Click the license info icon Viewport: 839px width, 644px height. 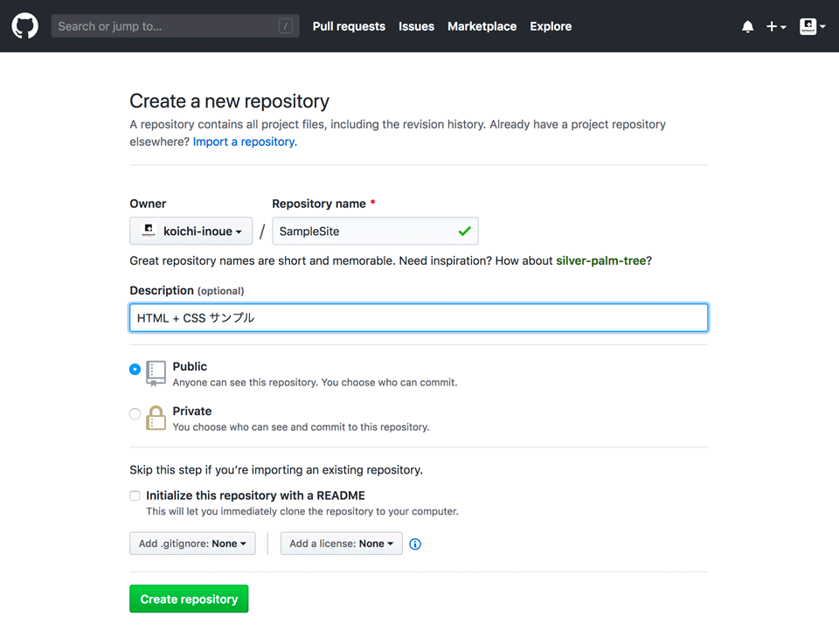(x=415, y=544)
